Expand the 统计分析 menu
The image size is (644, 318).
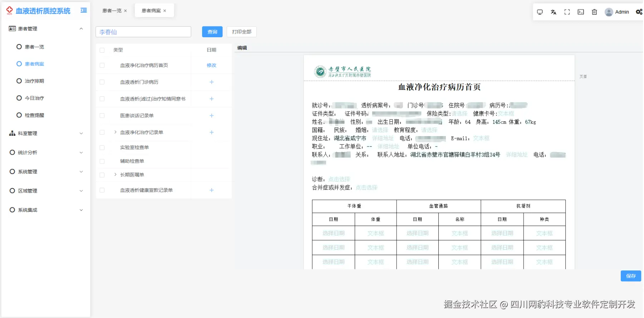click(81, 153)
